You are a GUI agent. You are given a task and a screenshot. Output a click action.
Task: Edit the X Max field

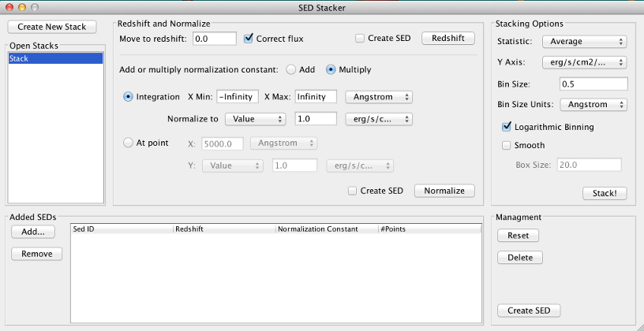[x=316, y=97]
